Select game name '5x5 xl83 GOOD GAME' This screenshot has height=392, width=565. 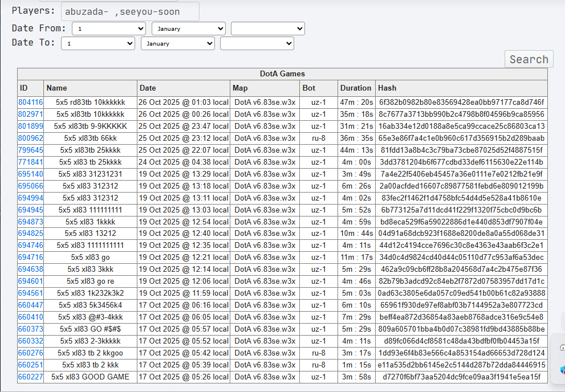91,377
